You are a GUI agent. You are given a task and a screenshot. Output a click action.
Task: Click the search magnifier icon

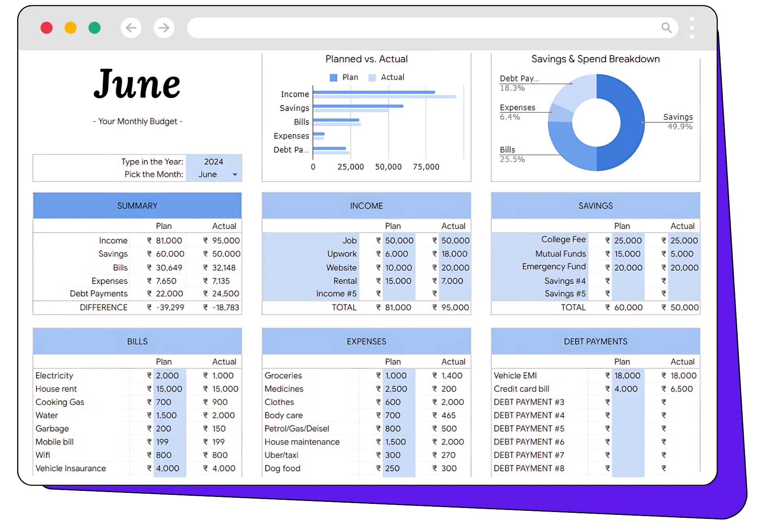point(666,28)
